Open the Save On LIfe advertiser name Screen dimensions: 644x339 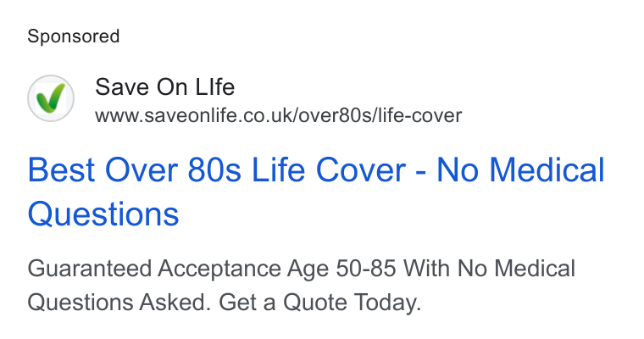tap(164, 87)
